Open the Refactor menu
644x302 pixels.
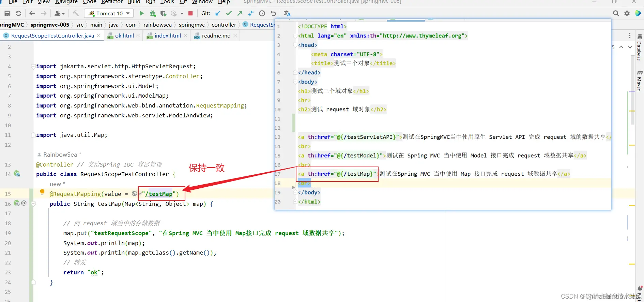(x=112, y=2)
